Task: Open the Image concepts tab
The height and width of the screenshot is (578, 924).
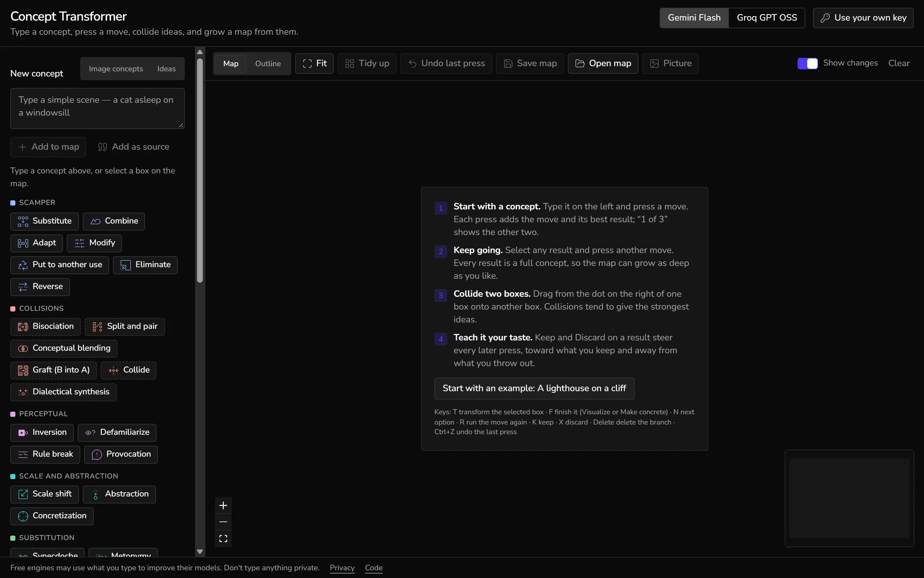Action: pyautogui.click(x=116, y=69)
